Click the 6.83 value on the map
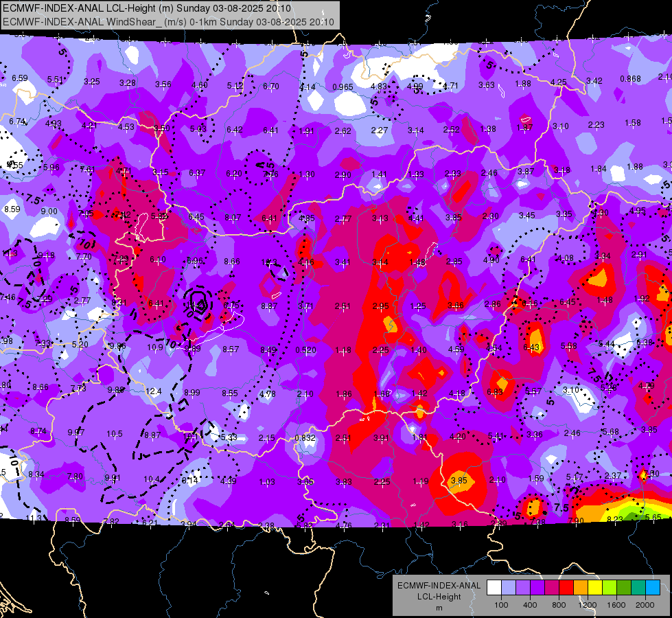Image resolution: width=672 pixels, height=618 pixels. click(495, 392)
